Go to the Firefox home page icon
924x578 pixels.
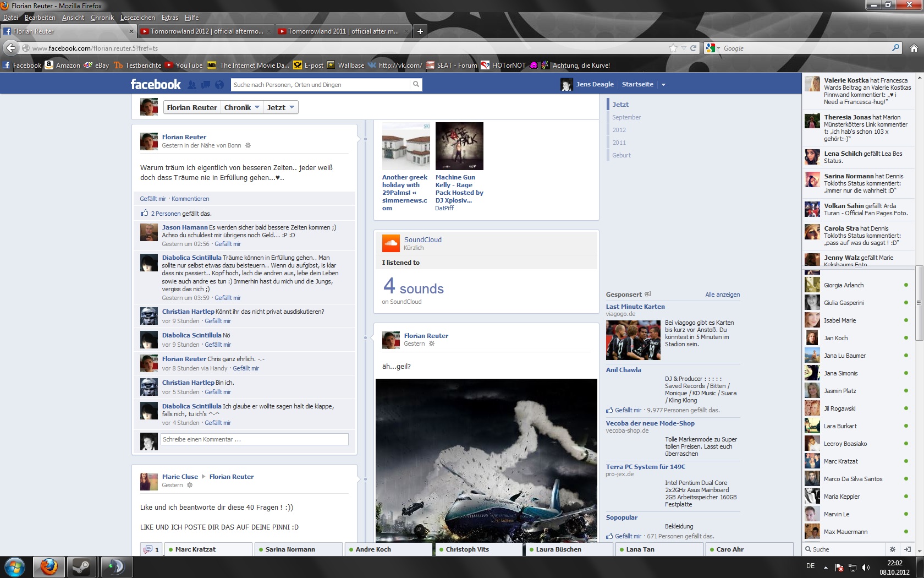[914, 48]
